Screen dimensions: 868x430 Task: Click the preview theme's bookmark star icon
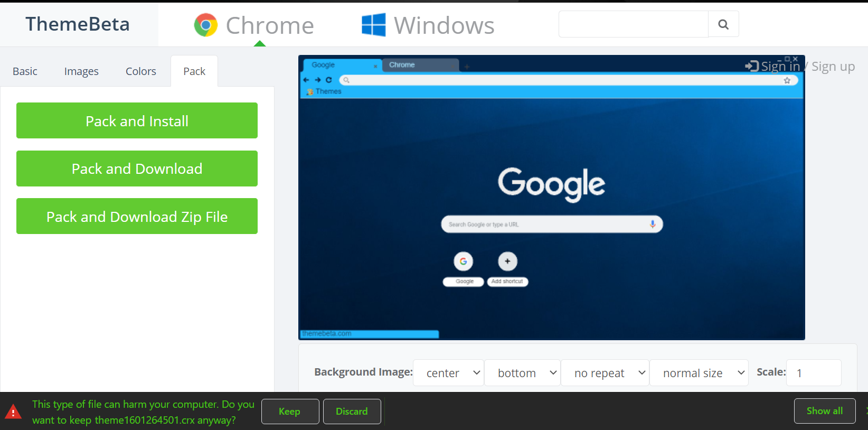pos(787,80)
